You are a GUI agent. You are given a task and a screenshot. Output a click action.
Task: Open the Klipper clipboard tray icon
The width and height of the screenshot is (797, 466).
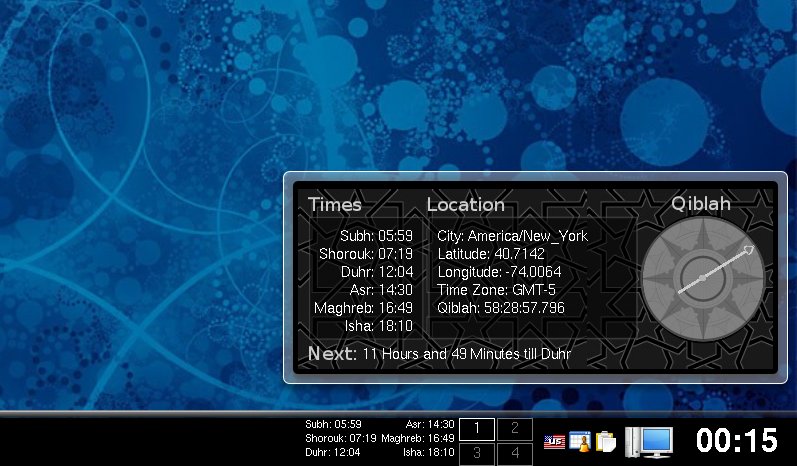(x=606, y=441)
